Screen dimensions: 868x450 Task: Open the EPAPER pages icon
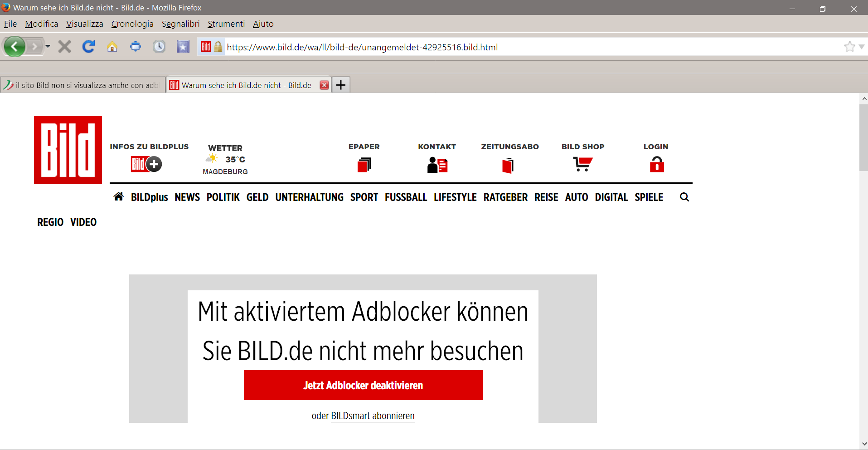364,165
